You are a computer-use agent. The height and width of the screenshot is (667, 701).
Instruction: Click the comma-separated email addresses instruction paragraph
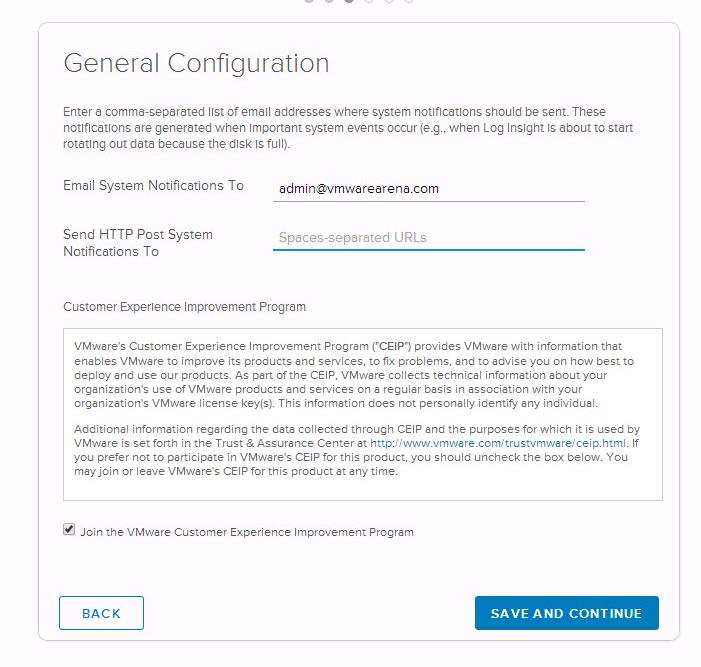tap(348, 128)
